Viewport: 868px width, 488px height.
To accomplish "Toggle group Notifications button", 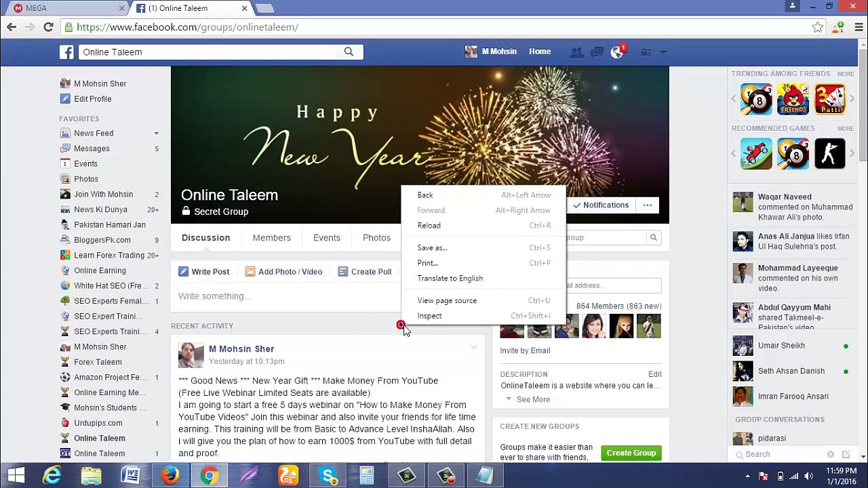I will (601, 205).
